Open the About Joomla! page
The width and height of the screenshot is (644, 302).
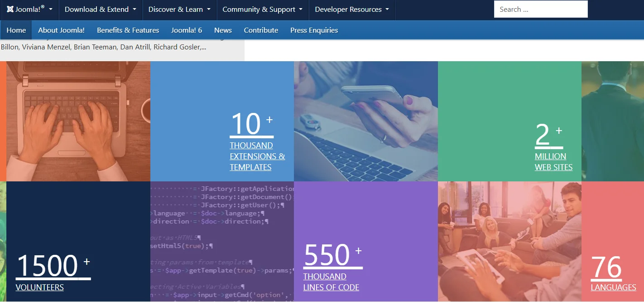point(61,30)
